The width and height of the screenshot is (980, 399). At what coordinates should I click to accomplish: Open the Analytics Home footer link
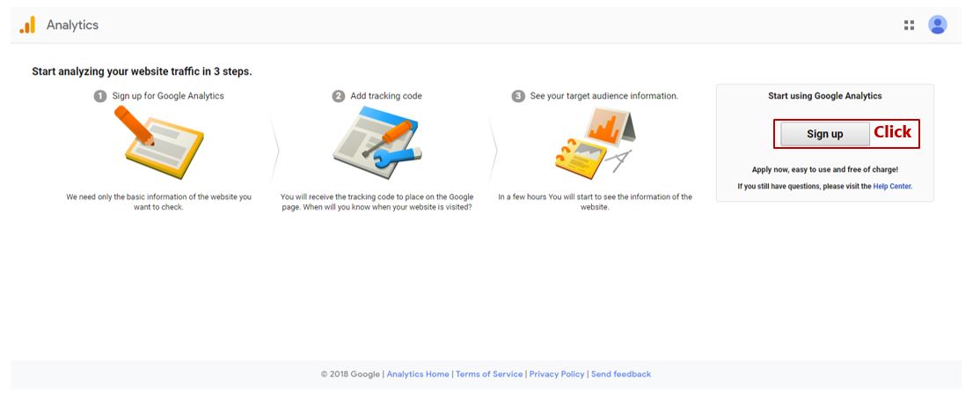418,374
